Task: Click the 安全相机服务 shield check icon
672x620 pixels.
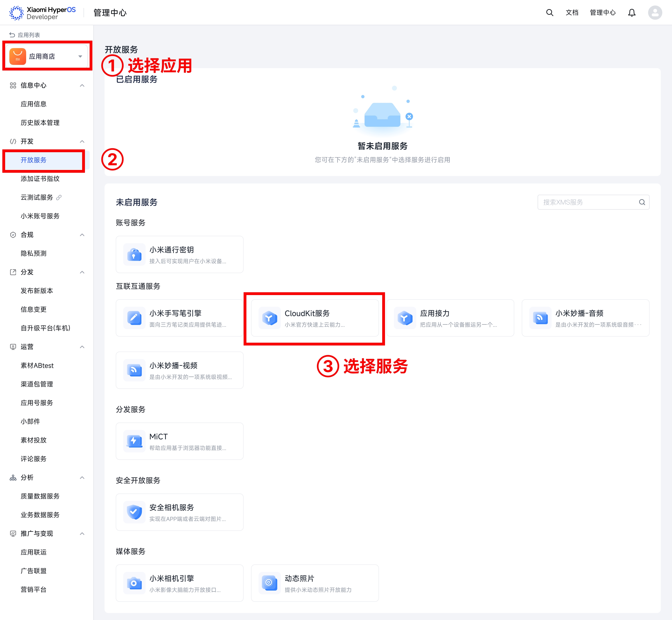Action: (x=134, y=512)
